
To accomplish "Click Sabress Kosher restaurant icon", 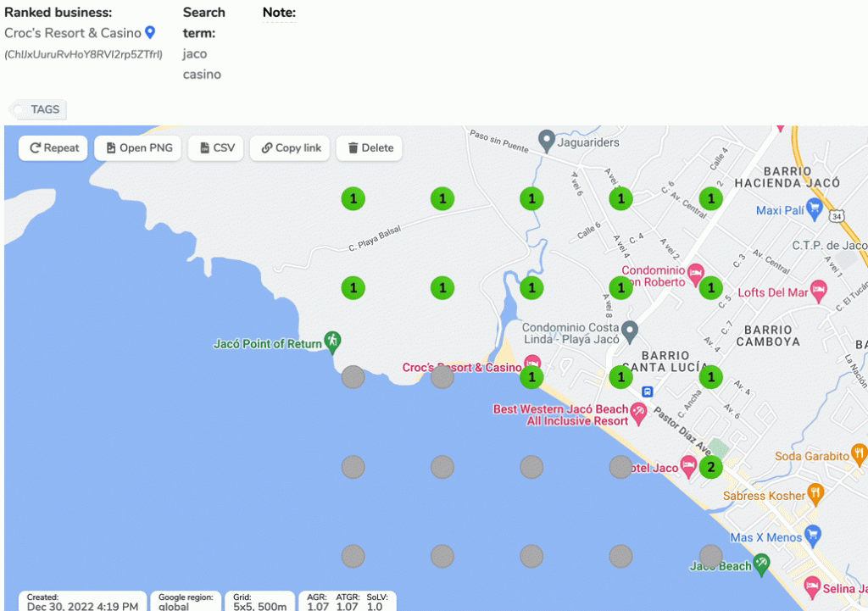I will (815, 494).
